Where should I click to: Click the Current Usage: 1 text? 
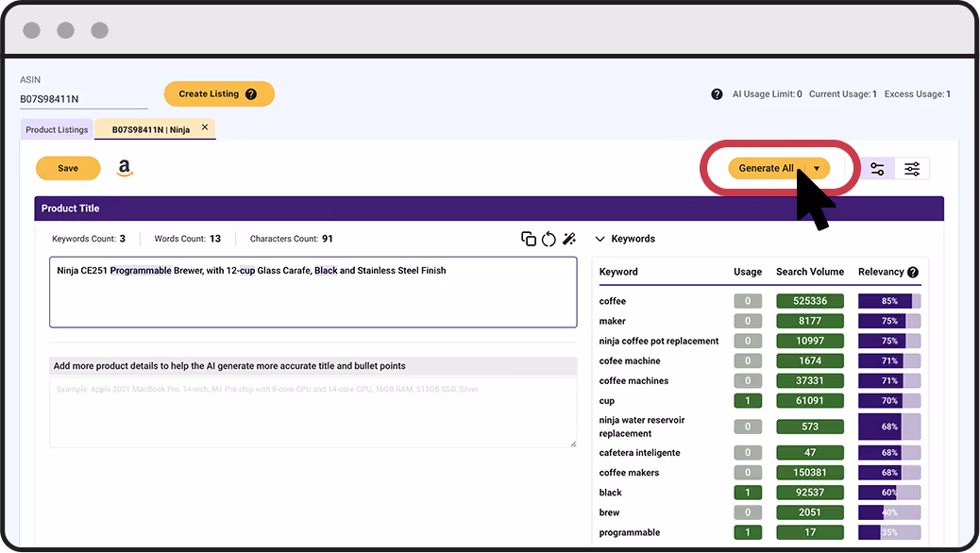click(x=842, y=94)
